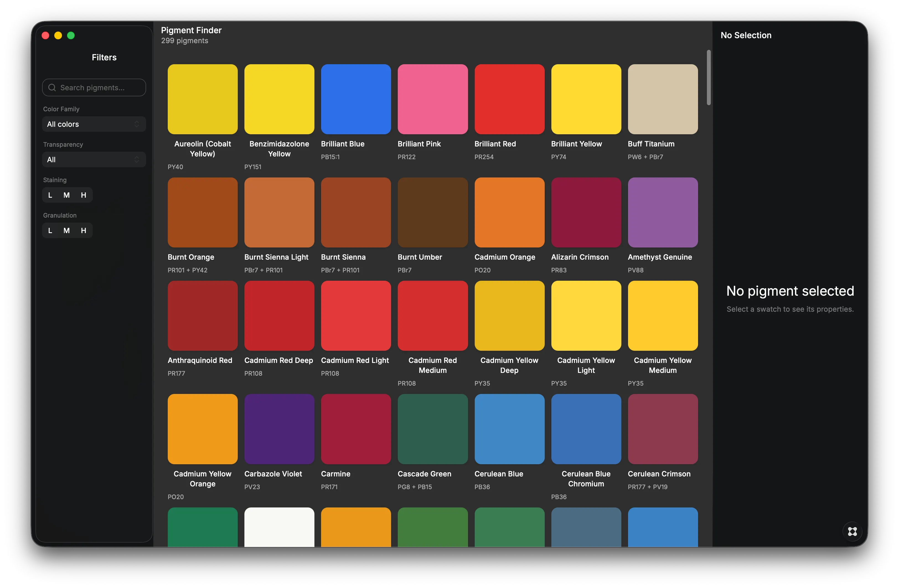
Task: Choose the Cadmium Red Deep swatch
Action: [279, 316]
